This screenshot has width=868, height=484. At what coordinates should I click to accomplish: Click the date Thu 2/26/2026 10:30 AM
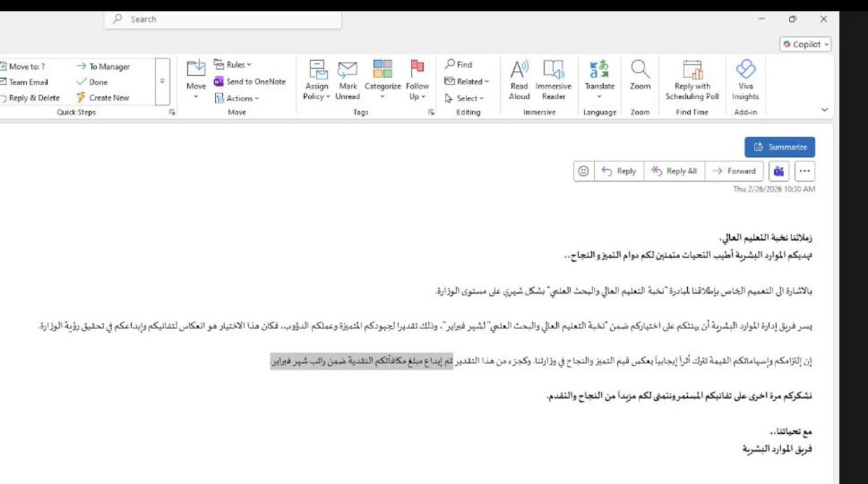point(773,190)
